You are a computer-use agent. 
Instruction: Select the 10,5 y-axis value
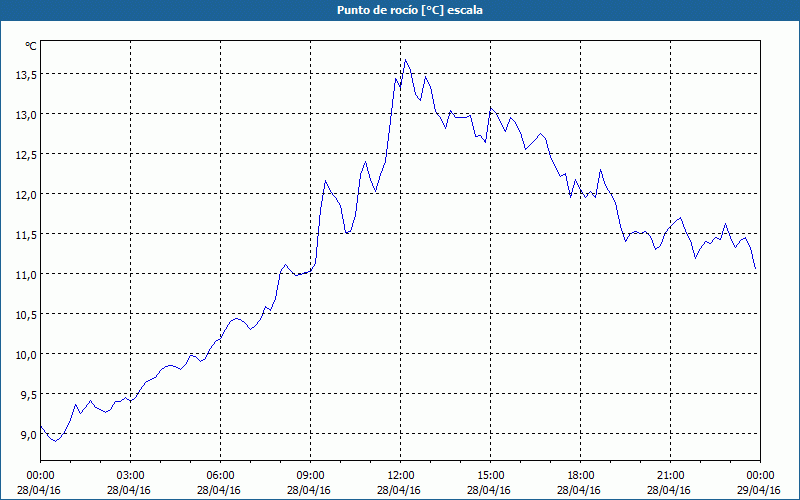26,315
